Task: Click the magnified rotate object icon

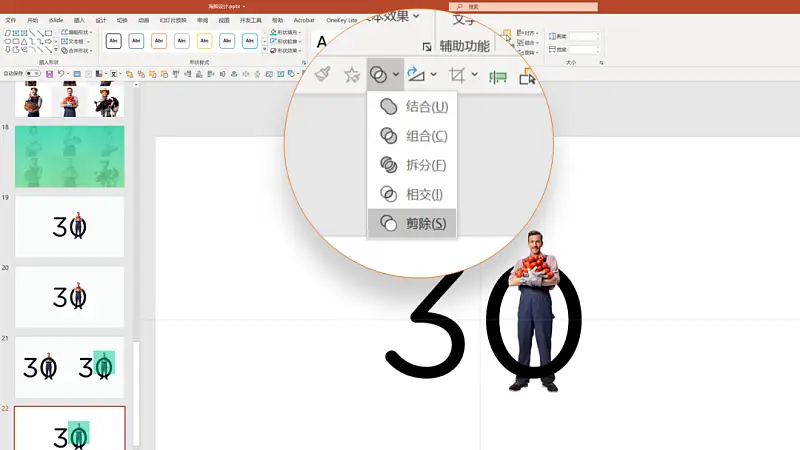Action: tap(416, 74)
